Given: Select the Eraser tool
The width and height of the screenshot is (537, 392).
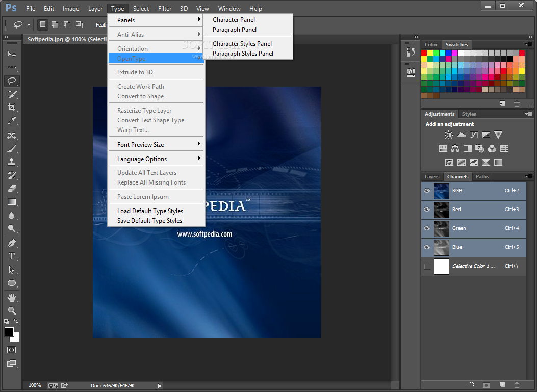Looking at the screenshot, I should pyautogui.click(x=12, y=189).
